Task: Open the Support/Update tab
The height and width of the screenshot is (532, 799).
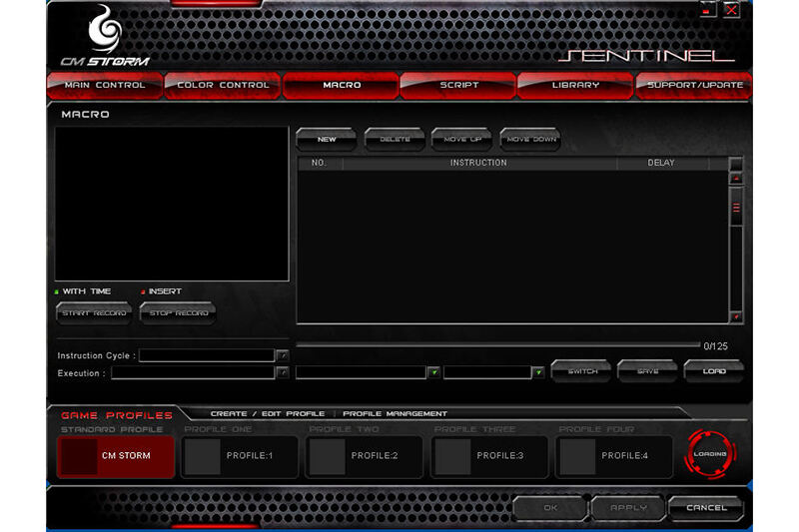Action: click(694, 85)
